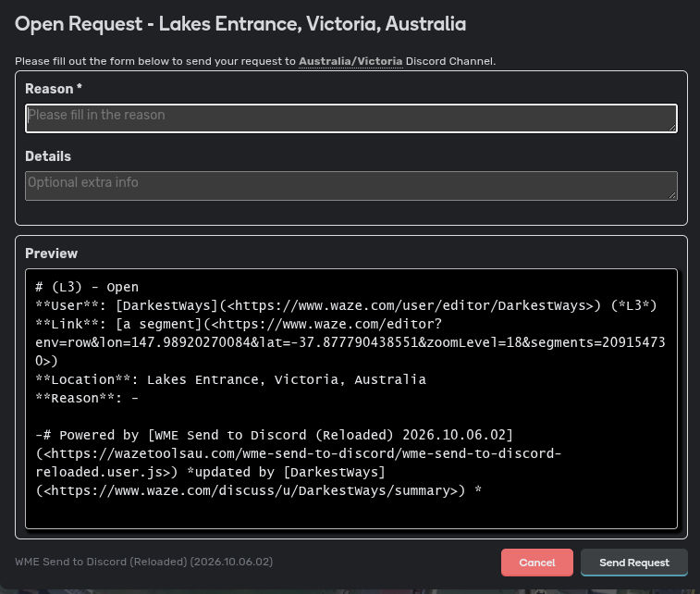The image size is (700, 594).
Task: Cancel the open request dialog
Action: point(537,563)
